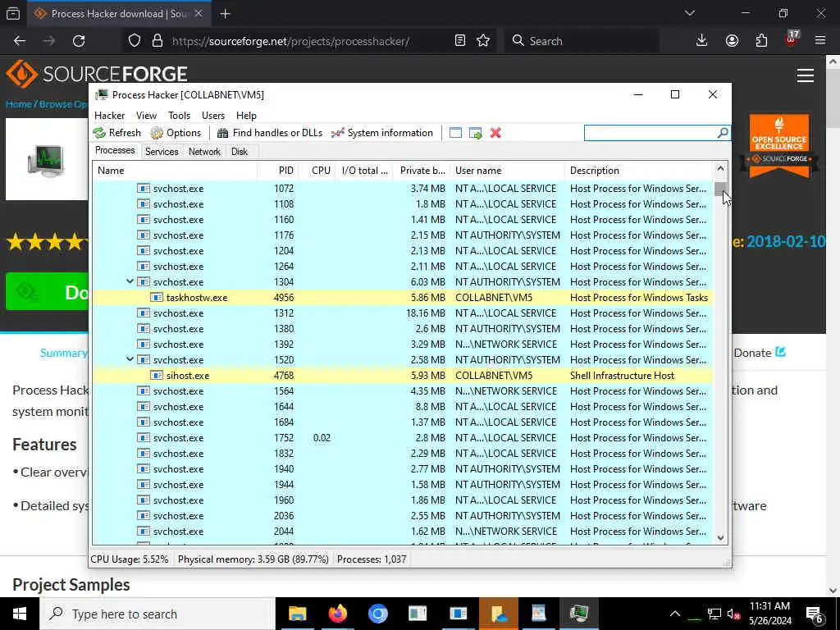Screen dimensions: 840x630
Task: Open SourceForge site hamburger menu
Action: [x=806, y=75]
